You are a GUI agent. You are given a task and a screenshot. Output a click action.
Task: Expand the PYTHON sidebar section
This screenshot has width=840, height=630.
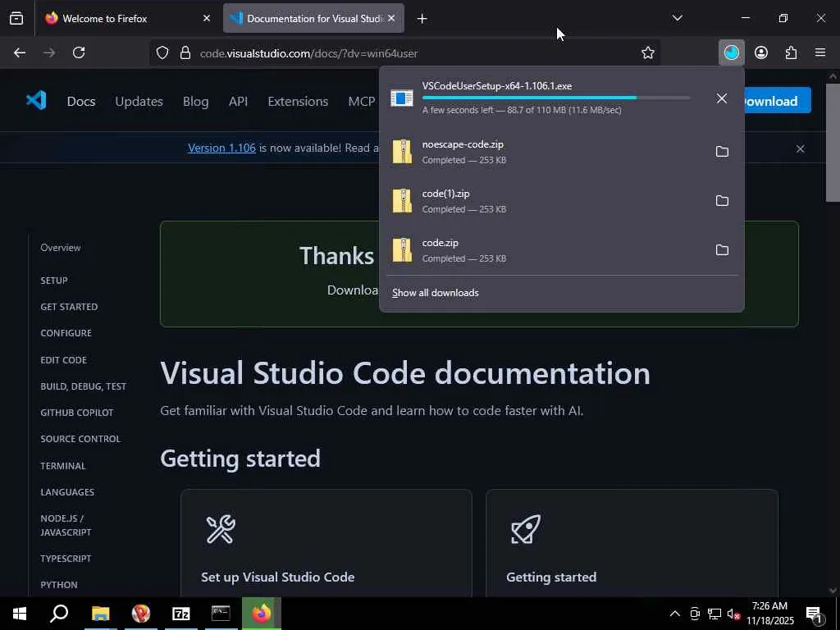[59, 584]
